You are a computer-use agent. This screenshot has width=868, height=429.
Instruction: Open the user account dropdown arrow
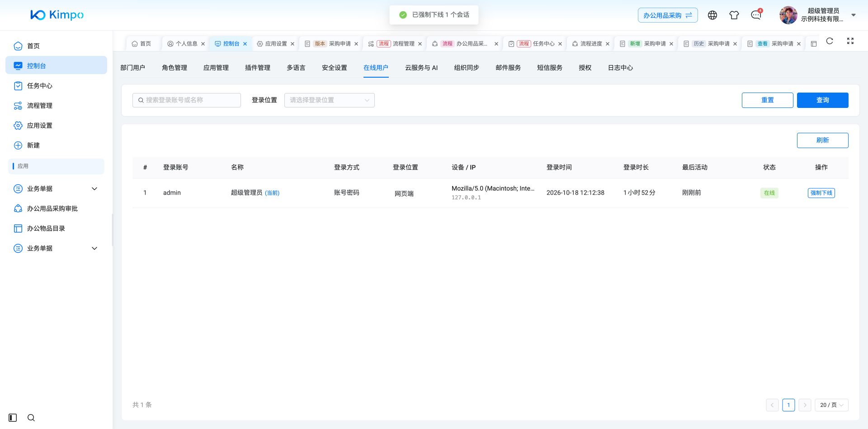point(854,15)
